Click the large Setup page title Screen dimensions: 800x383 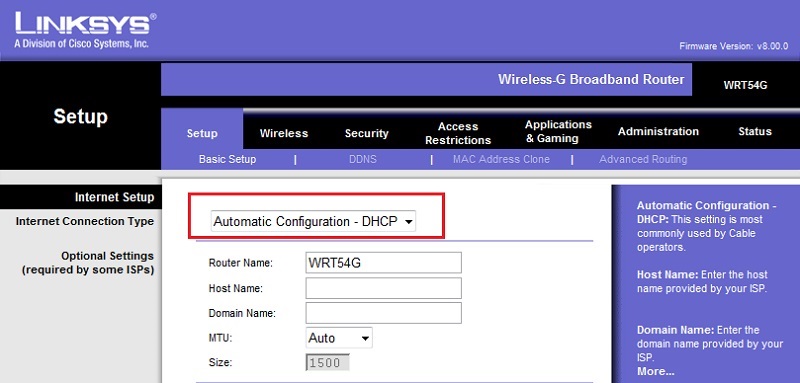pos(81,117)
